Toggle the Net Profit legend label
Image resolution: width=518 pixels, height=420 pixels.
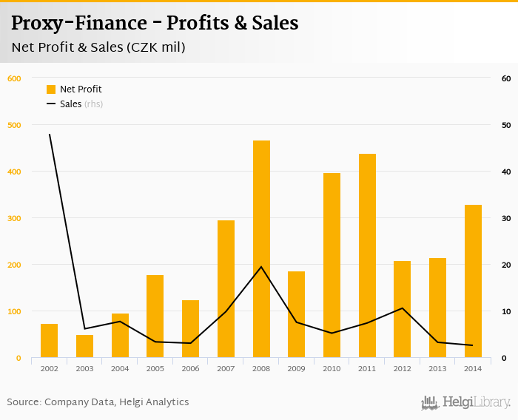point(81,89)
